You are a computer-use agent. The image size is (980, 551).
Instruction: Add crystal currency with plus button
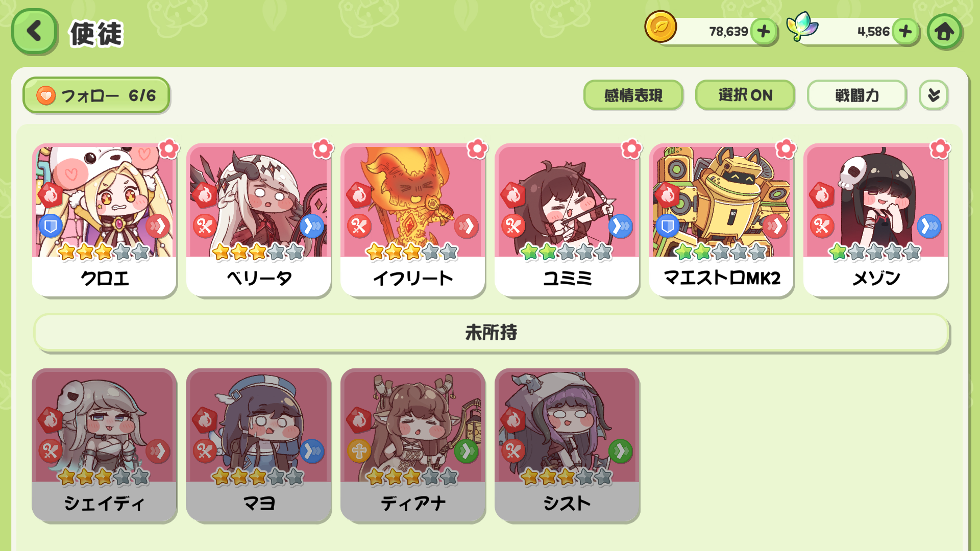[905, 32]
